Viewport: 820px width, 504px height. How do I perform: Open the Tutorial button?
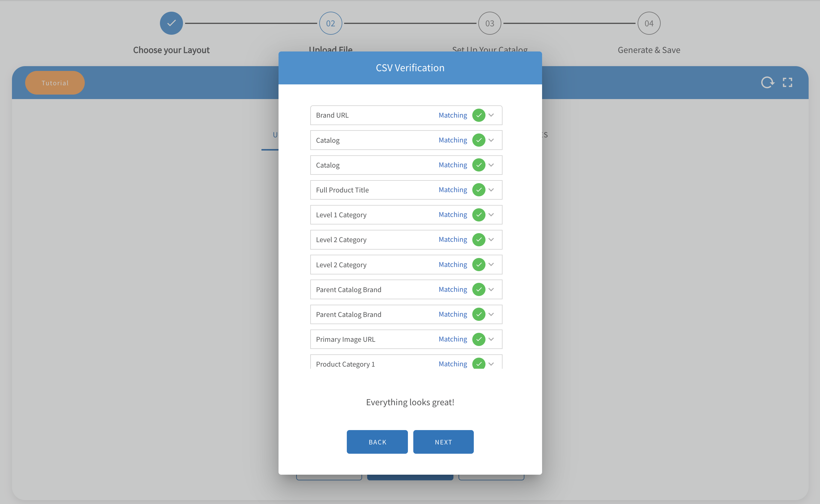pos(55,83)
